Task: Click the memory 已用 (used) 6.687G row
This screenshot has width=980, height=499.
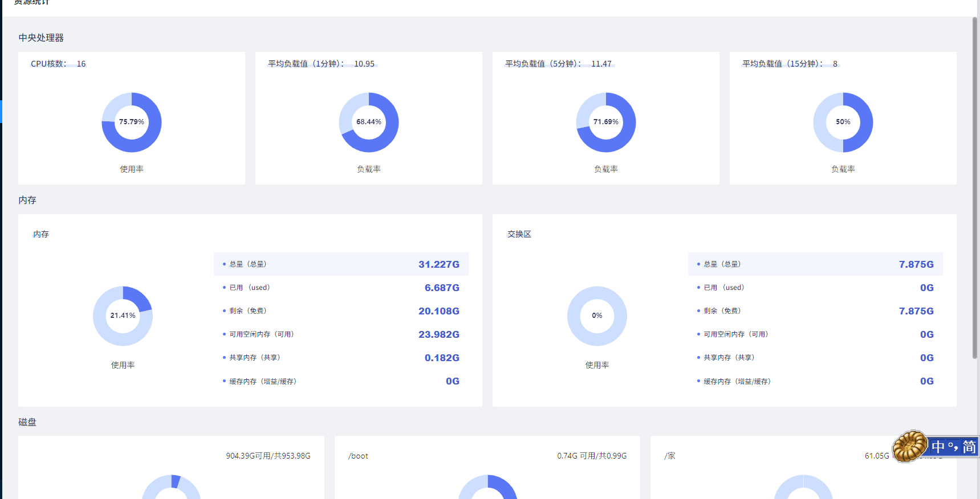Action: coord(341,288)
